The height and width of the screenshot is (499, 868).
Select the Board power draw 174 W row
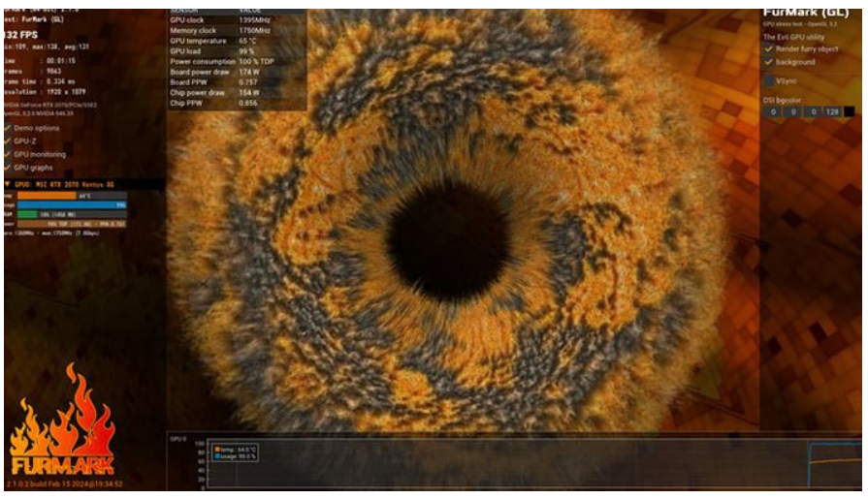[x=237, y=72]
